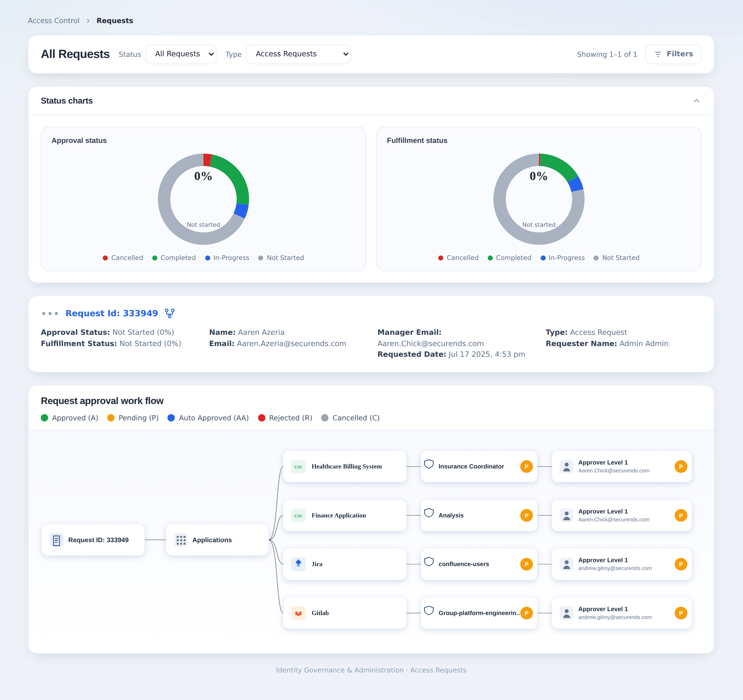Open the Filters button
The width and height of the screenshot is (743, 700).
(673, 54)
